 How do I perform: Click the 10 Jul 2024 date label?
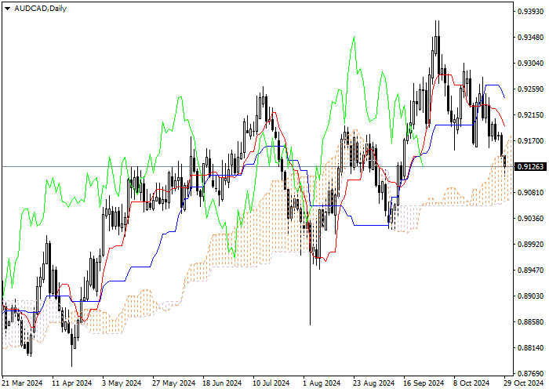271,383
